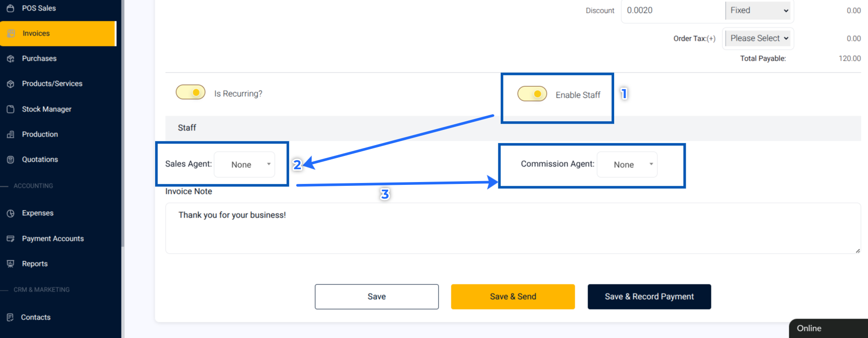The height and width of the screenshot is (338, 868).
Task: Click the Expenses pie chart icon
Action: click(x=10, y=213)
